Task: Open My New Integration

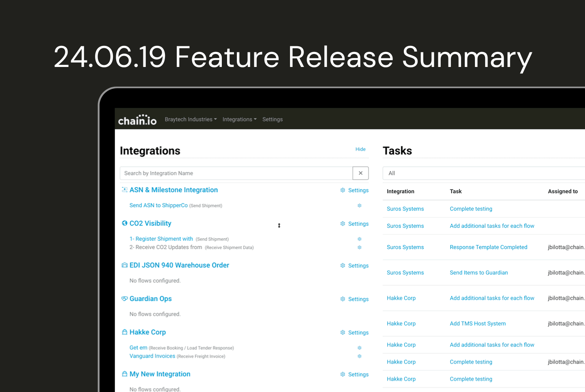Action: (x=160, y=374)
